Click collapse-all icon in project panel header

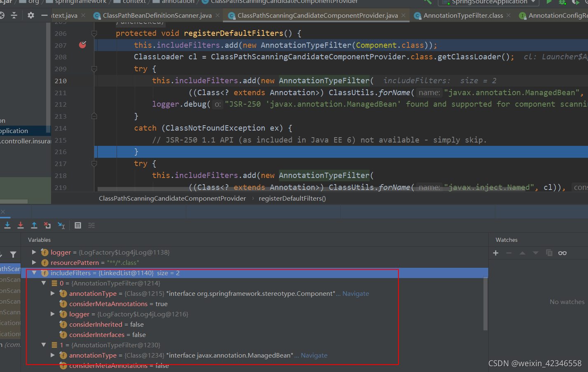click(14, 15)
